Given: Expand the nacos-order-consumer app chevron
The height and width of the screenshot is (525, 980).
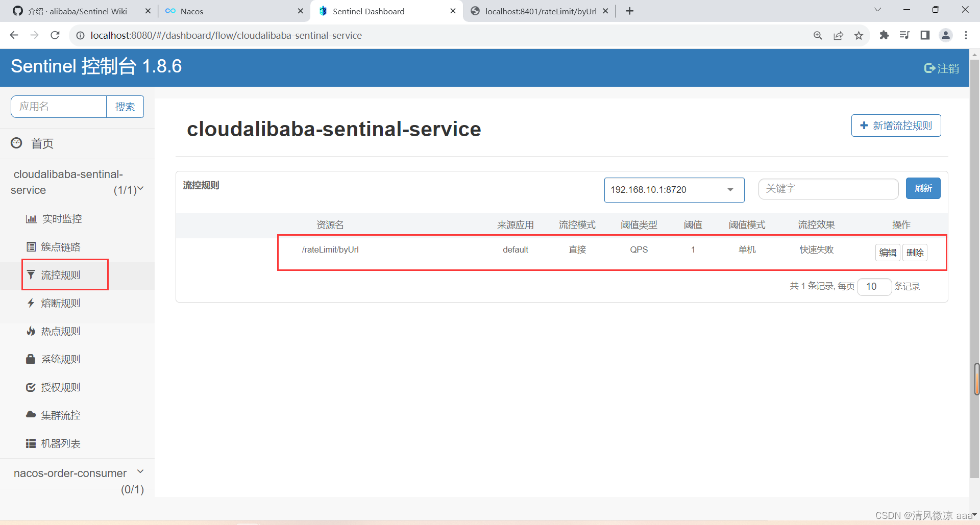Looking at the screenshot, I should (x=141, y=471).
